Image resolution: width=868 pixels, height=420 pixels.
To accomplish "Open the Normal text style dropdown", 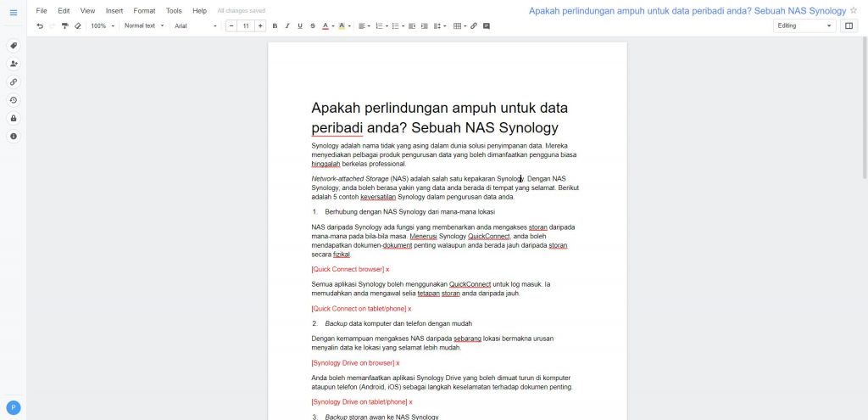I will [x=144, y=25].
